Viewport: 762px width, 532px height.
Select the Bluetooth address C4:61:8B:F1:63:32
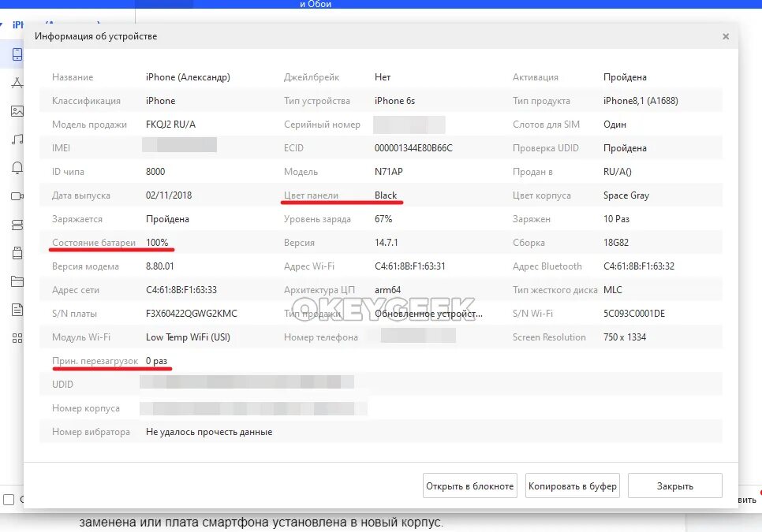(639, 266)
